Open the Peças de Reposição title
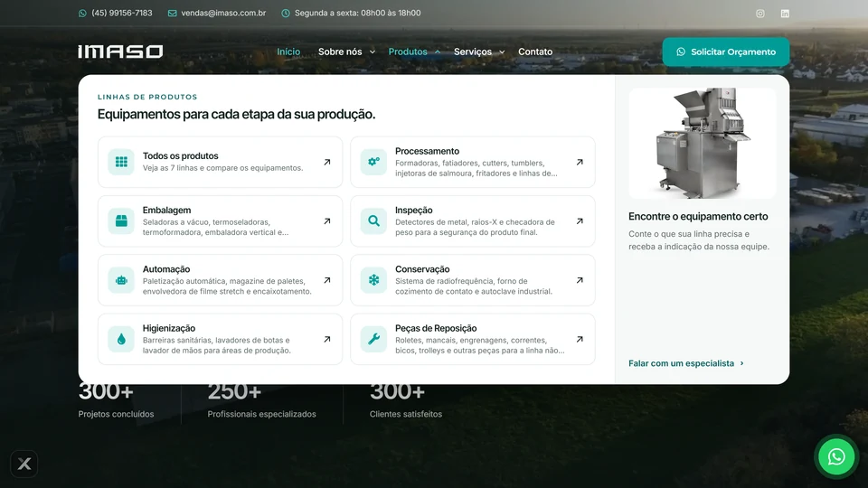 436,329
